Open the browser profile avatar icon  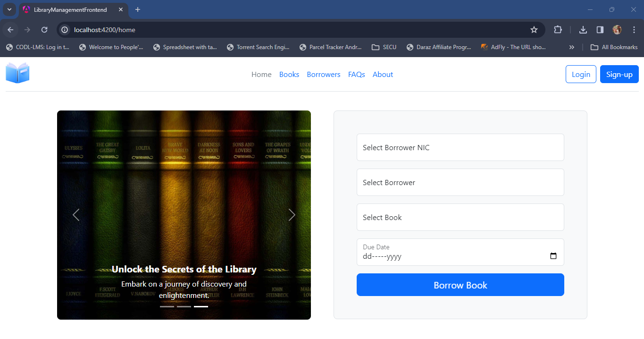[617, 29]
